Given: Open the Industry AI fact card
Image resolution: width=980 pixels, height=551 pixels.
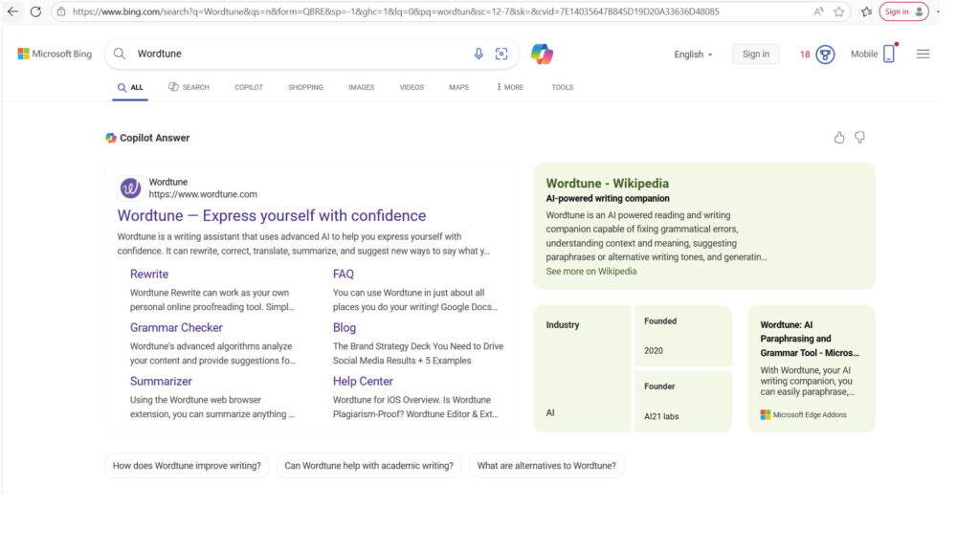Looking at the screenshot, I should [582, 368].
